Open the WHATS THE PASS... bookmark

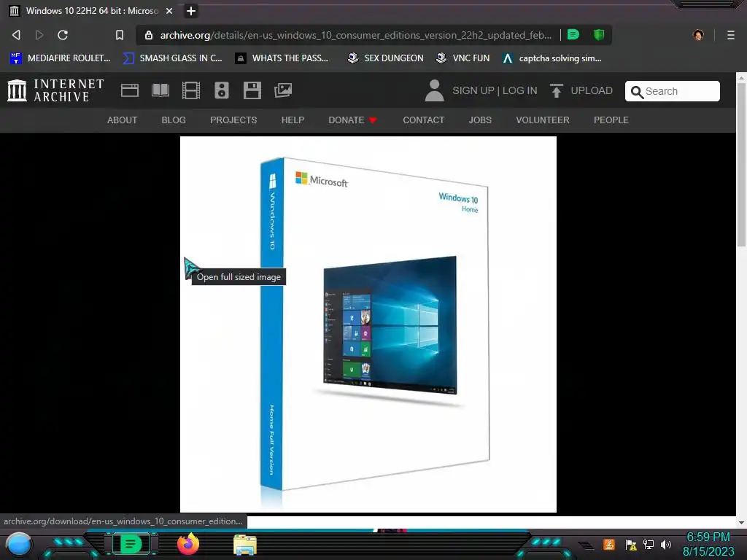[282, 58]
